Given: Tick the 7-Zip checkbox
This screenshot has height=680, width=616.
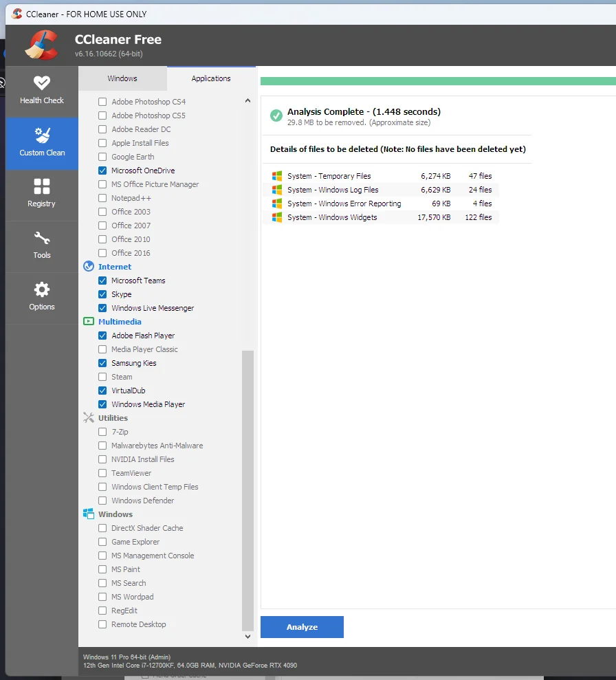Looking at the screenshot, I should [x=102, y=432].
